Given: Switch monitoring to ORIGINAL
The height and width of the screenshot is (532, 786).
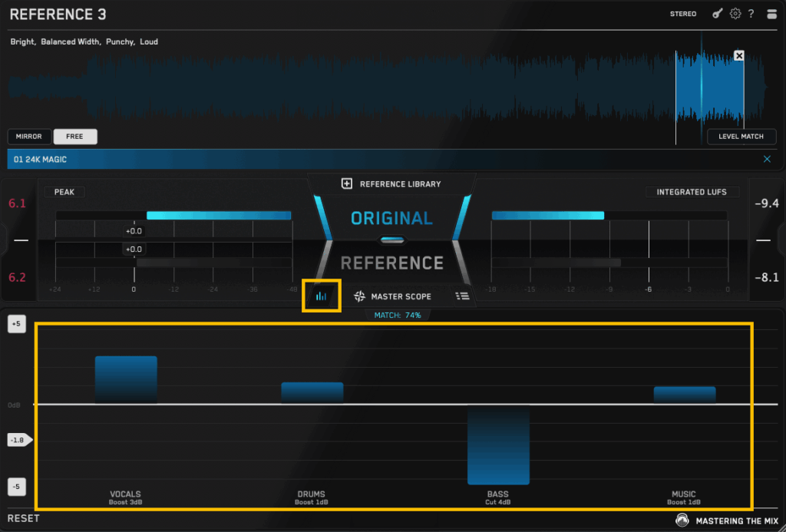Looking at the screenshot, I should [x=391, y=218].
